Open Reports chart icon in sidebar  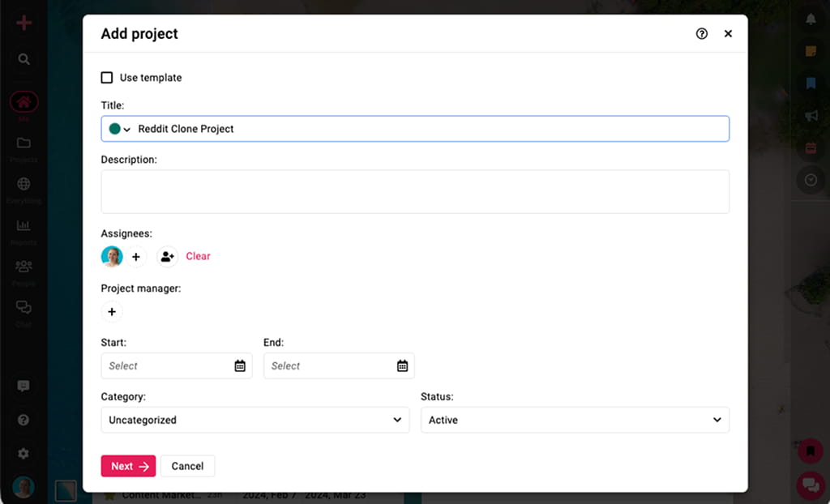[x=24, y=225]
